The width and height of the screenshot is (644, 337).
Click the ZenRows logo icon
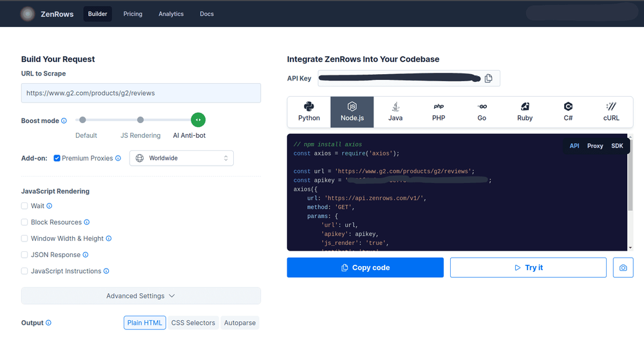point(28,14)
